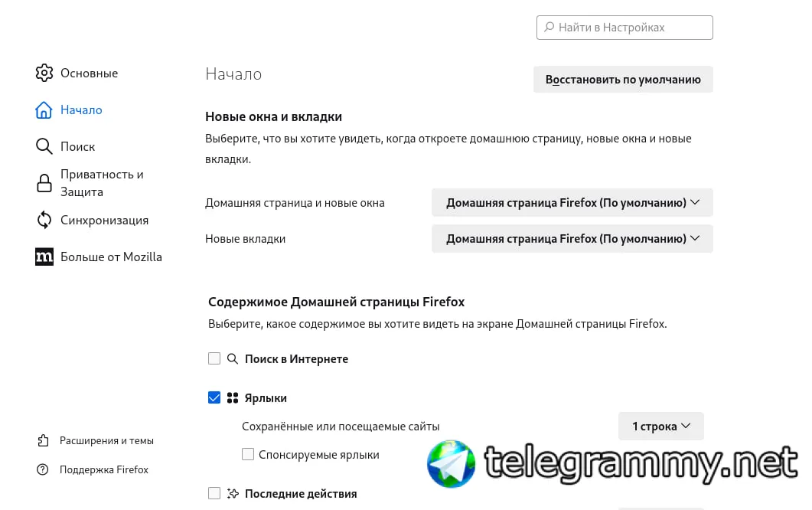Screen dimensions: 812x510
Task: Focus the Найти в Настройках search field
Action: coord(624,28)
